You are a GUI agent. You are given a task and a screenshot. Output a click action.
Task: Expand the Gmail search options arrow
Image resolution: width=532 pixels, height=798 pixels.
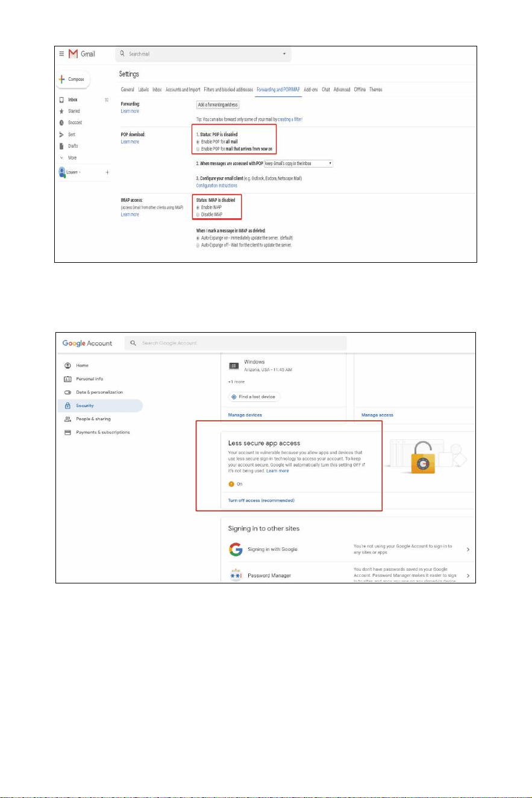(284, 54)
